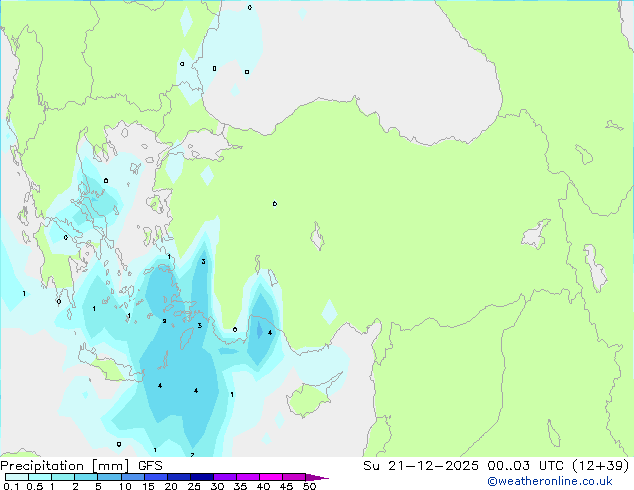Click the 2 to 5 mm legend swatch
Image resolution: width=634 pixels, height=490 pixels.
tap(86, 477)
